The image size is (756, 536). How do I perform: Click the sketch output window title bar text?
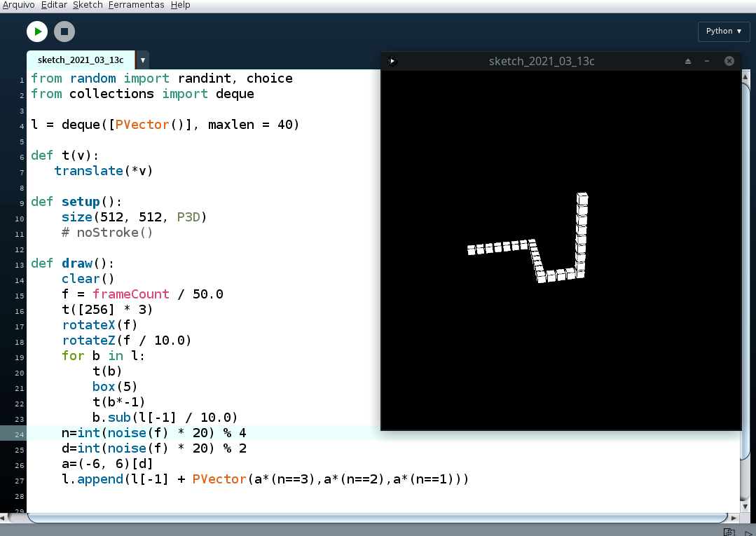coord(542,61)
